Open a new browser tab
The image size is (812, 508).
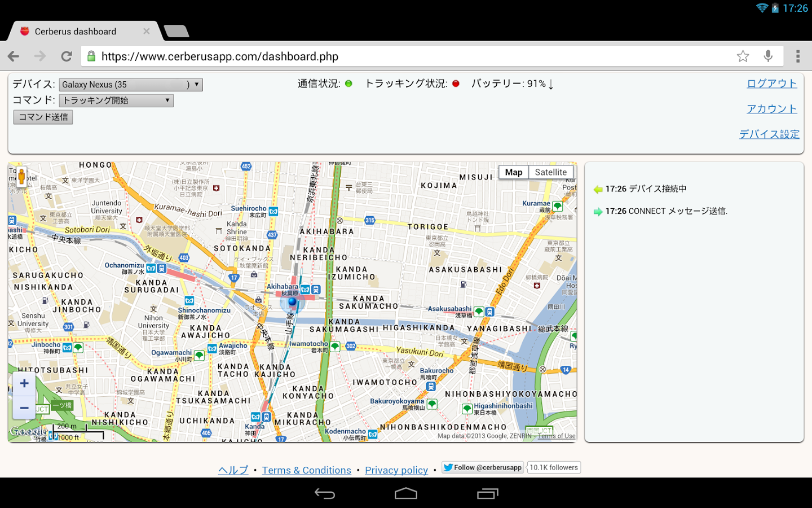(176, 31)
